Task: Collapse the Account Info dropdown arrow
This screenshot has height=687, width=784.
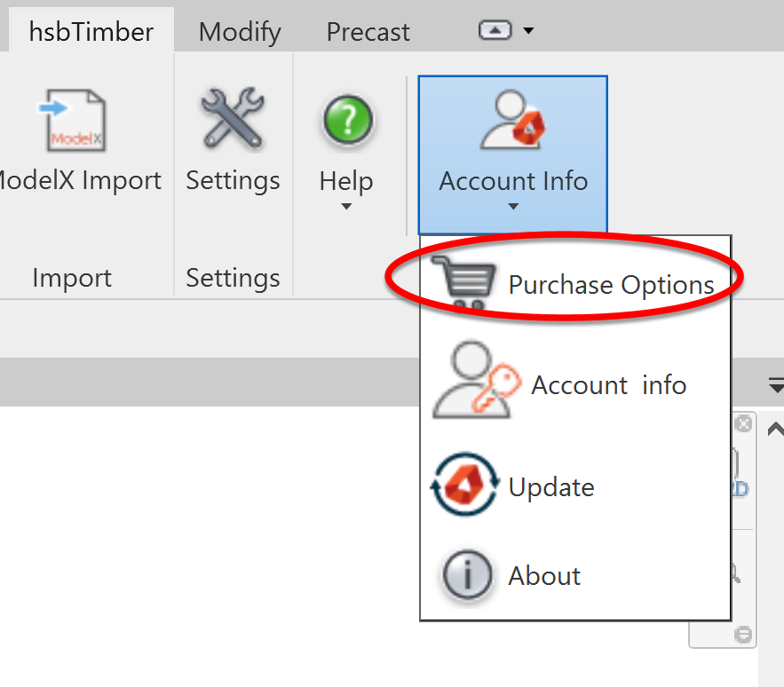Action: pyautogui.click(x=513, y=207)
